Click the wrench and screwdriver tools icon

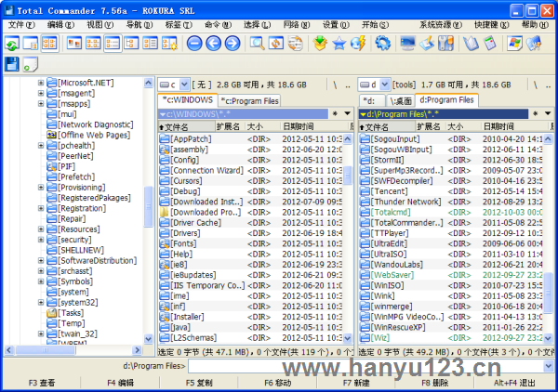[x=445, y=44]
